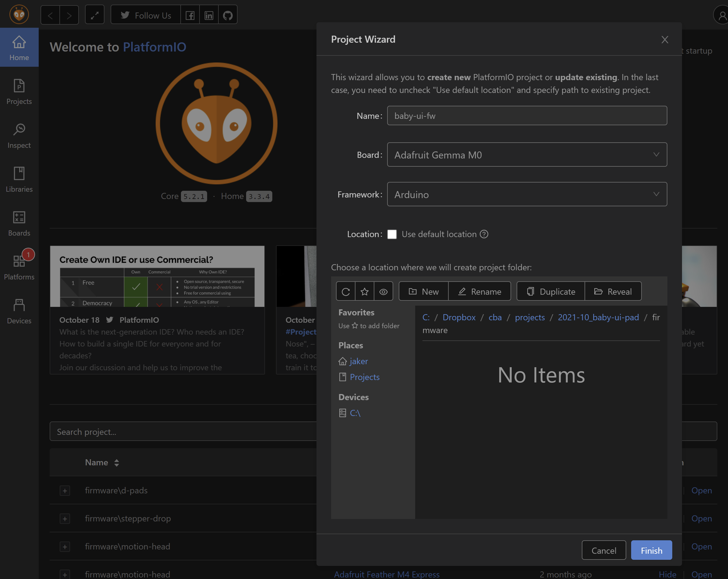Viewport: 728px width, 579px height.
Task: Open the LinkedIn icon link
Action: (209, 15)
